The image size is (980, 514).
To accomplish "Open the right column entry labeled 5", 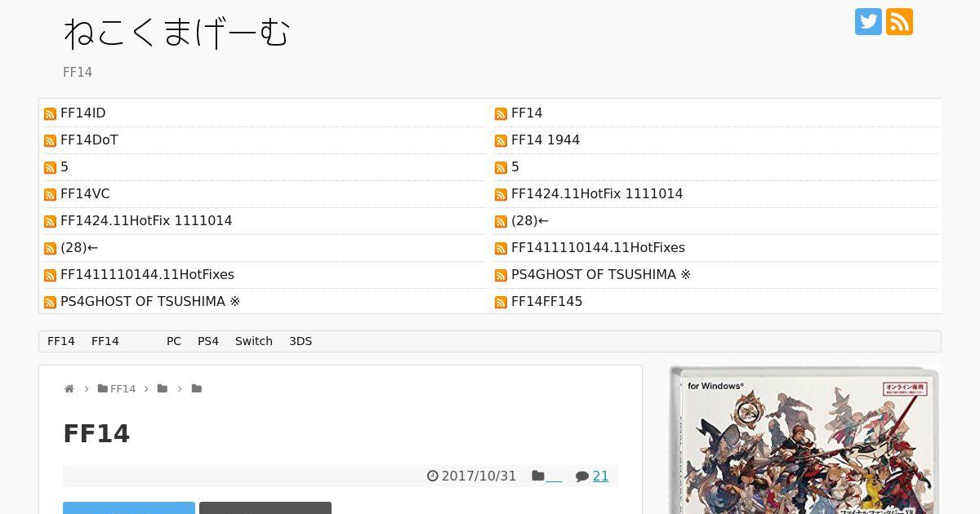I will coord(515,166).
